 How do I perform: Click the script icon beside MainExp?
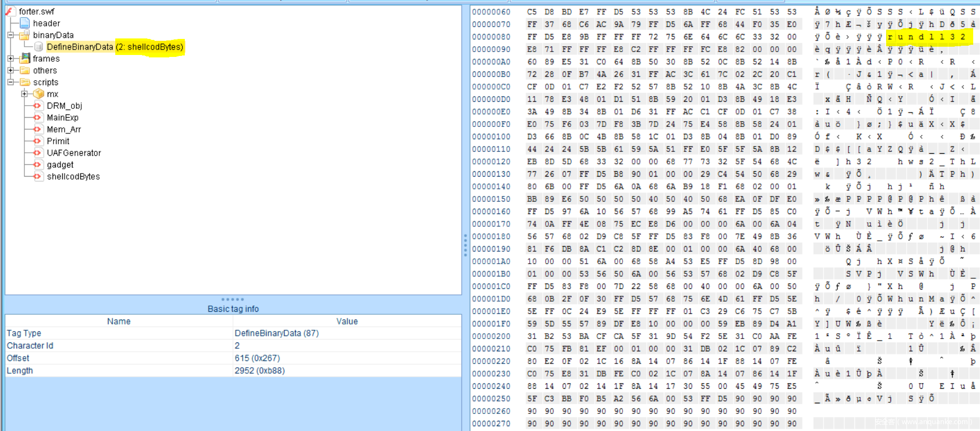[37, 117]
